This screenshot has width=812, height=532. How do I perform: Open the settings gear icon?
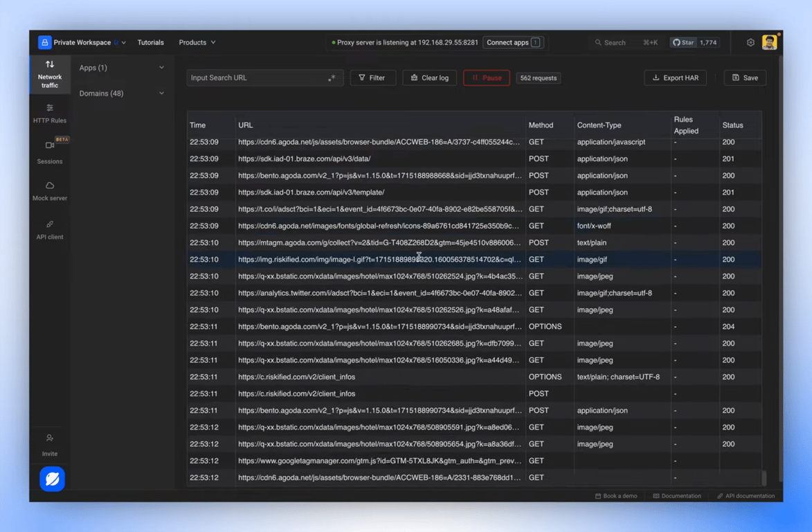point(750,42)
